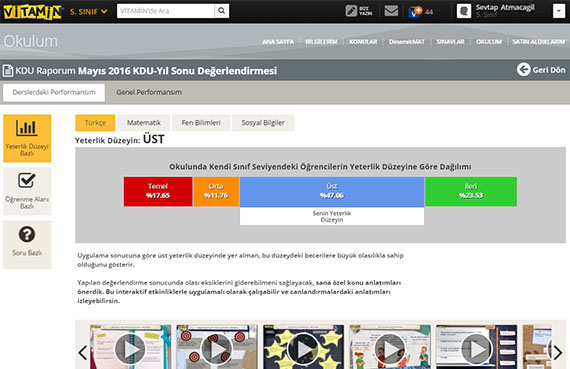Open the Sevtap Atmacagil profile name
570x369 pixels.
pos(505,7)
